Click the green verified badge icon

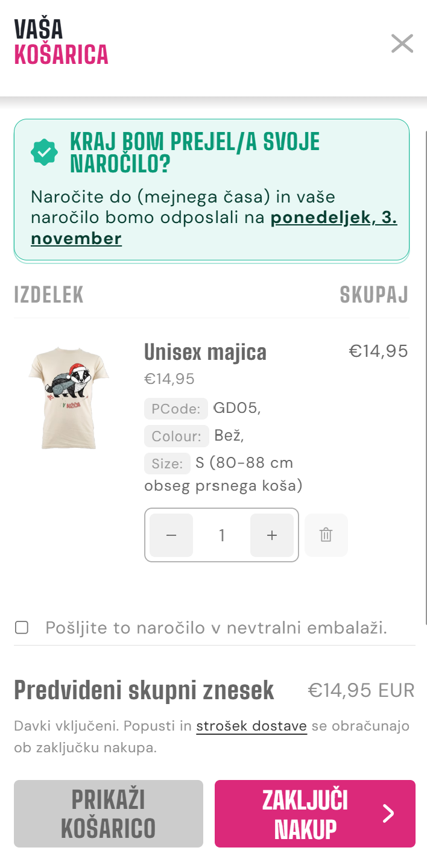pyautogui.click(x=44, y=153)
